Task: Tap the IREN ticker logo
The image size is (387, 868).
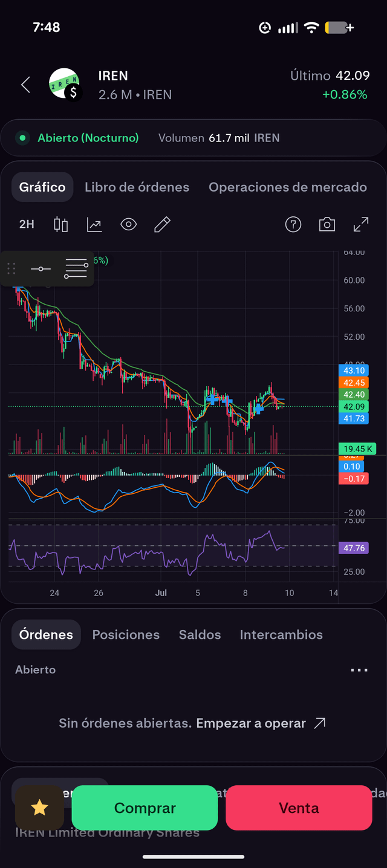Action: pos(65,85)
